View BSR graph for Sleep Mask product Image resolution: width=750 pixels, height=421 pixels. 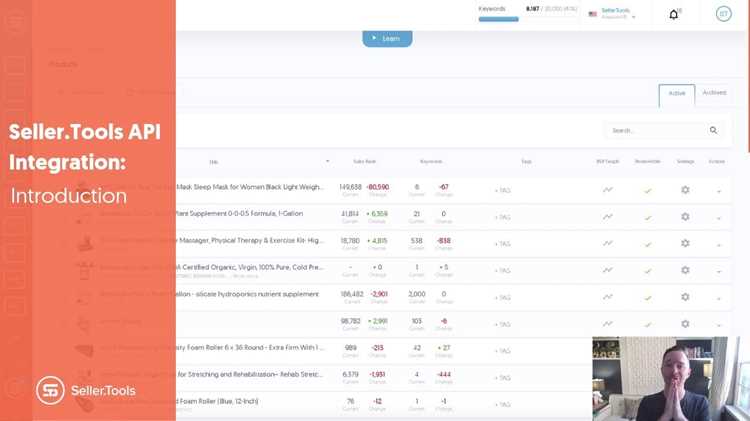click(607, 190)
